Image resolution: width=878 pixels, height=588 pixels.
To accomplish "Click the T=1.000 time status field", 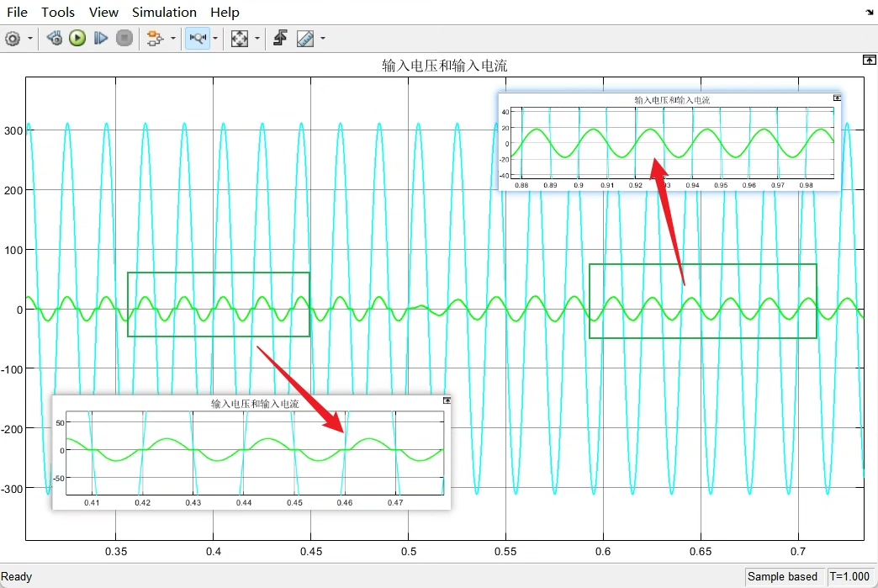I will (x=850, y=577).
